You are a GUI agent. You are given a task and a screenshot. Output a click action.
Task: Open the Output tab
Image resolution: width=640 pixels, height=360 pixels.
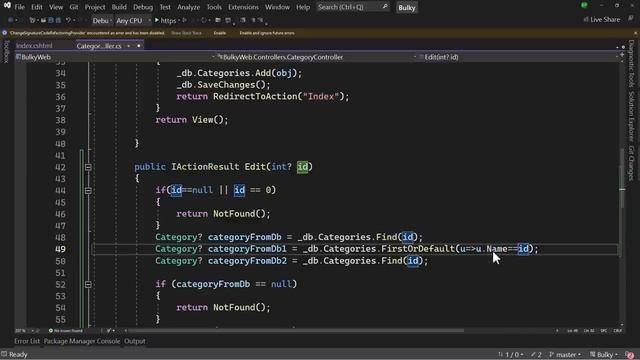pyautogui.click(x=135, y=341)
